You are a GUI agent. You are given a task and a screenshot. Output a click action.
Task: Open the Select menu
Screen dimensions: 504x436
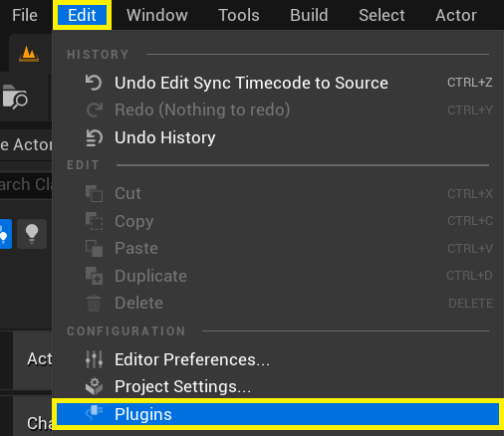(x=381, y=15)
